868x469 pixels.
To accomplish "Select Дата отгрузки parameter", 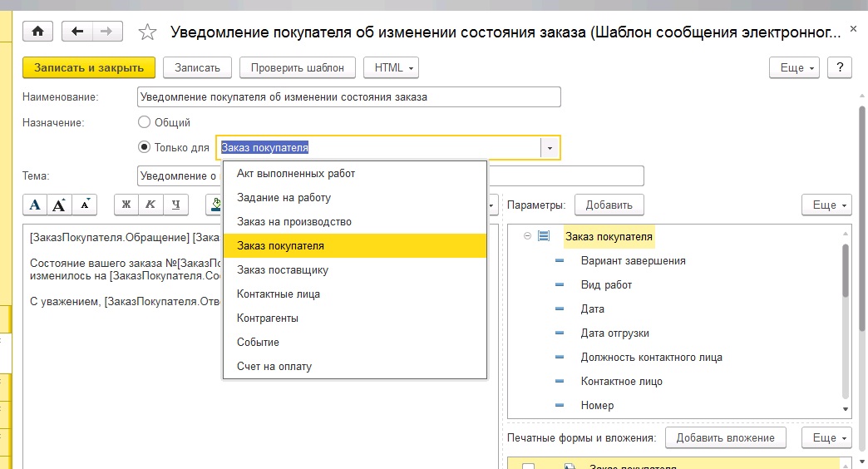I will 614,333.
